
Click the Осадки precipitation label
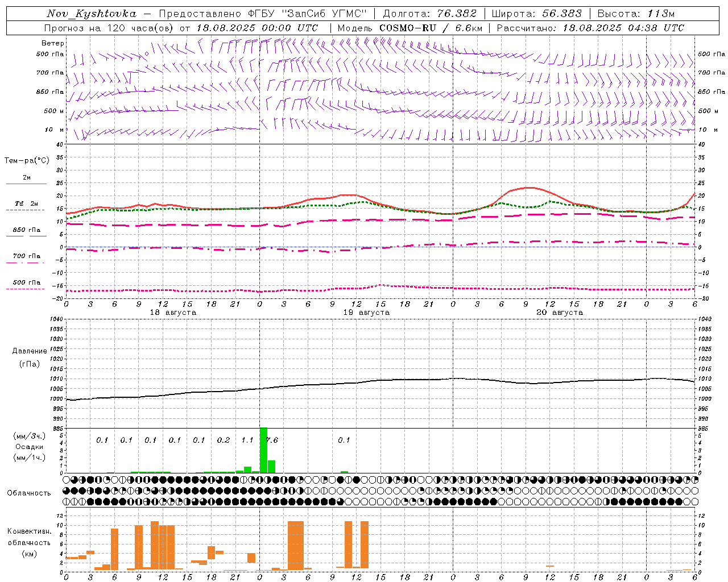pos(29,447)
